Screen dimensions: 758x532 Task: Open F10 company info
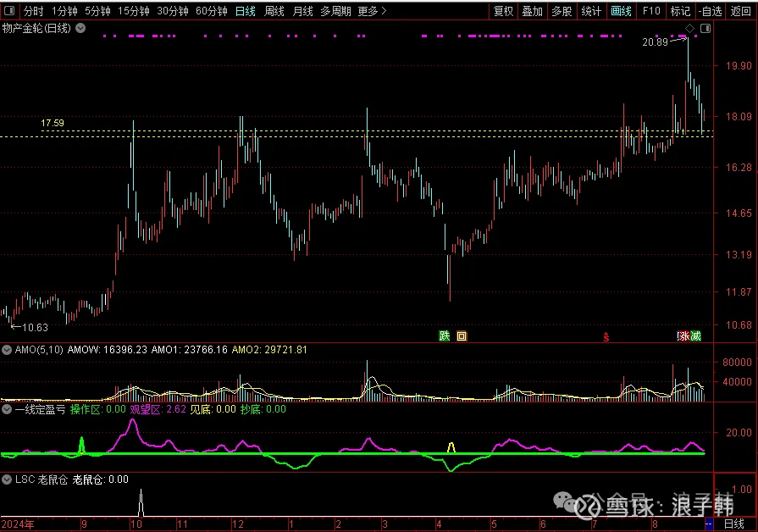pos(651,11)
